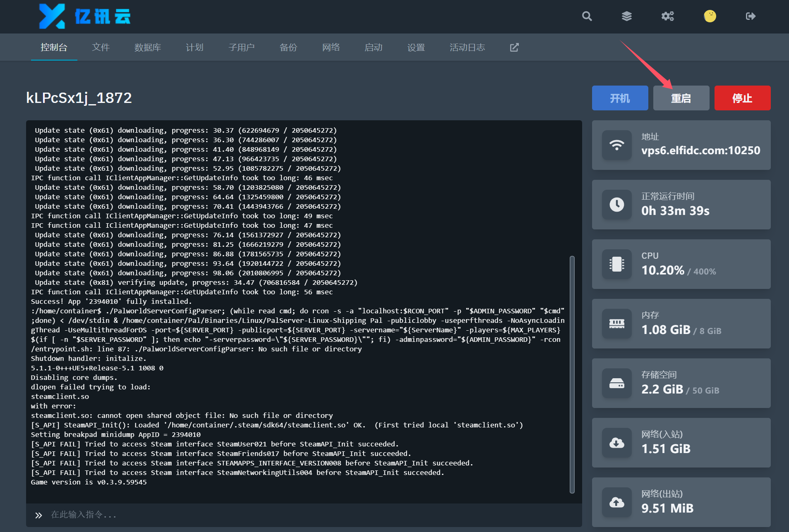Screen dimensions: 789x532
Task: Open the 启动 tab
Action: click(x=374, y=48)
